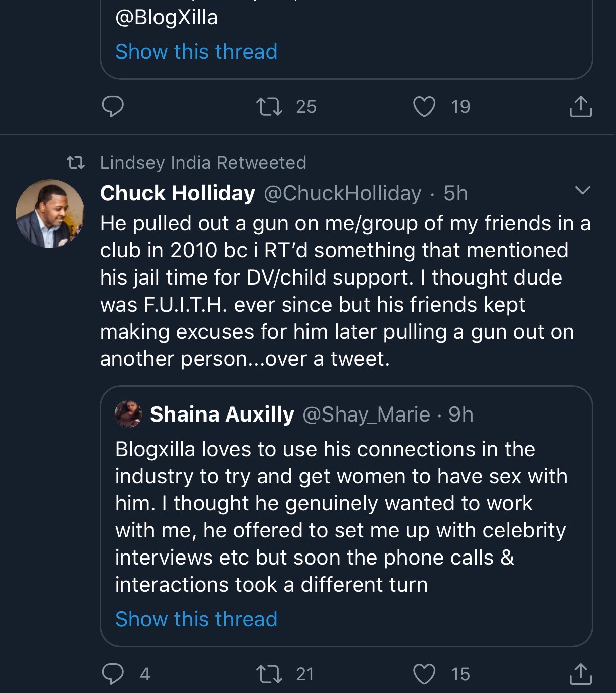Screen dimensions: 616x693
Task: Click Show this thread under Shaina's quote
Action: (x=196, y=619)
